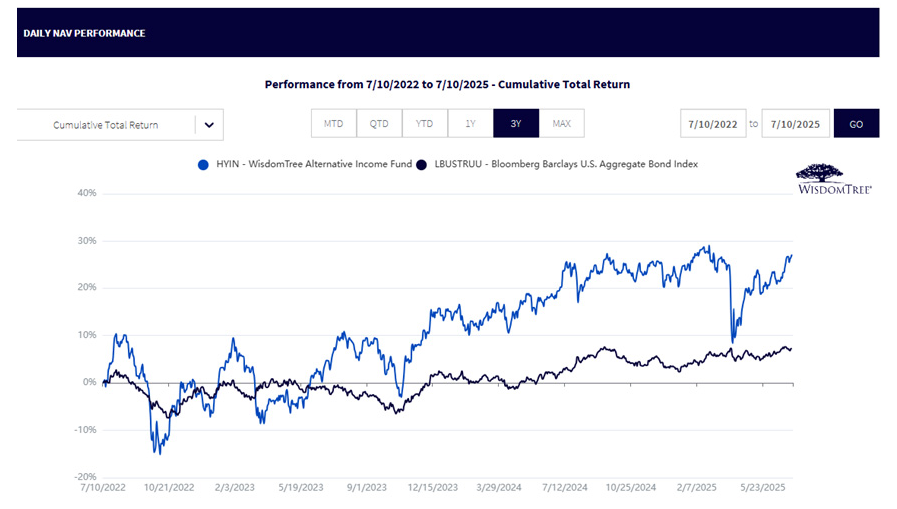Click the 0% y-axis label
Image resolution: width=897 pixels, height=509 pixels.
coord(90,382)
